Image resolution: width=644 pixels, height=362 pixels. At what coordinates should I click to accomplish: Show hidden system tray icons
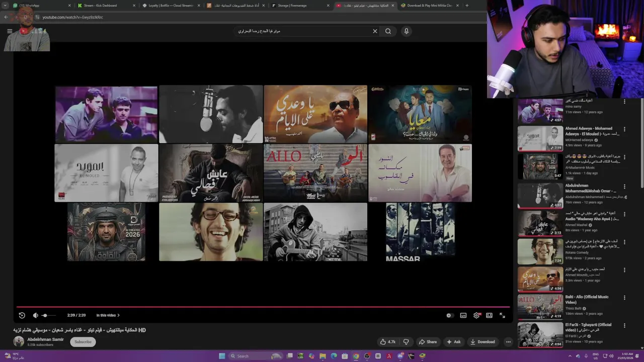tap(570, 356)
